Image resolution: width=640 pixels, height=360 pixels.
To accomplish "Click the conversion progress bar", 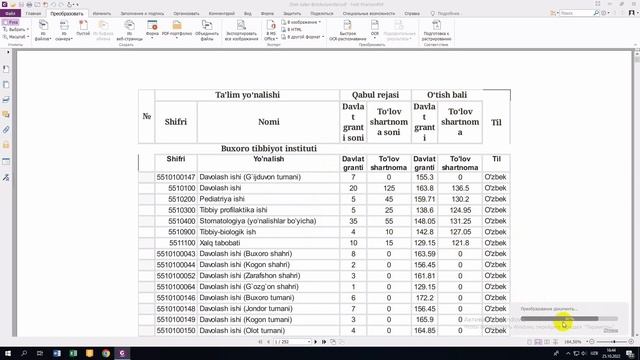I will [569, 319].
